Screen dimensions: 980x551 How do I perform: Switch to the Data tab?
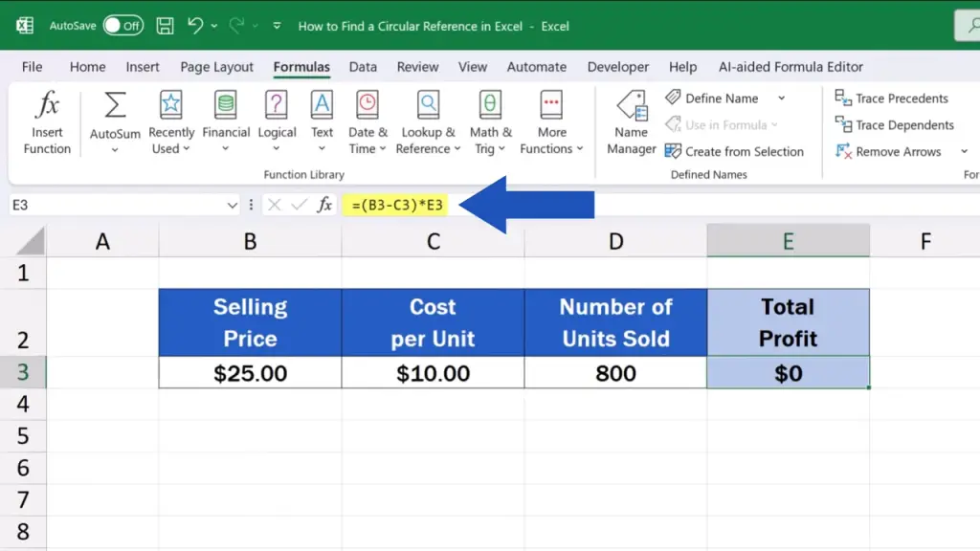[x=363, y=67]
